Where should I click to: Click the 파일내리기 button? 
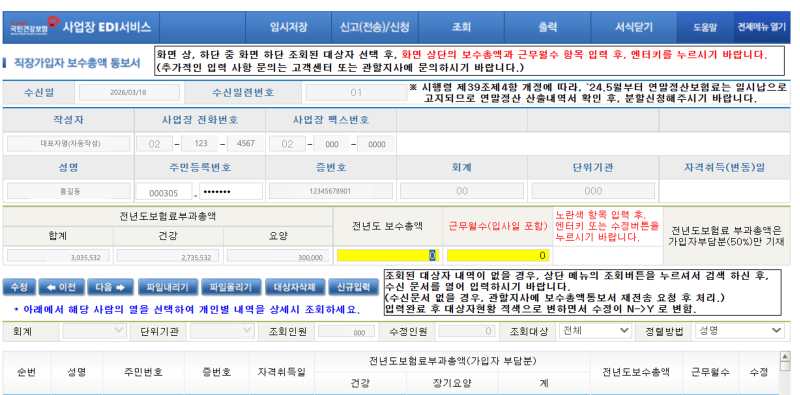(167, 287)
